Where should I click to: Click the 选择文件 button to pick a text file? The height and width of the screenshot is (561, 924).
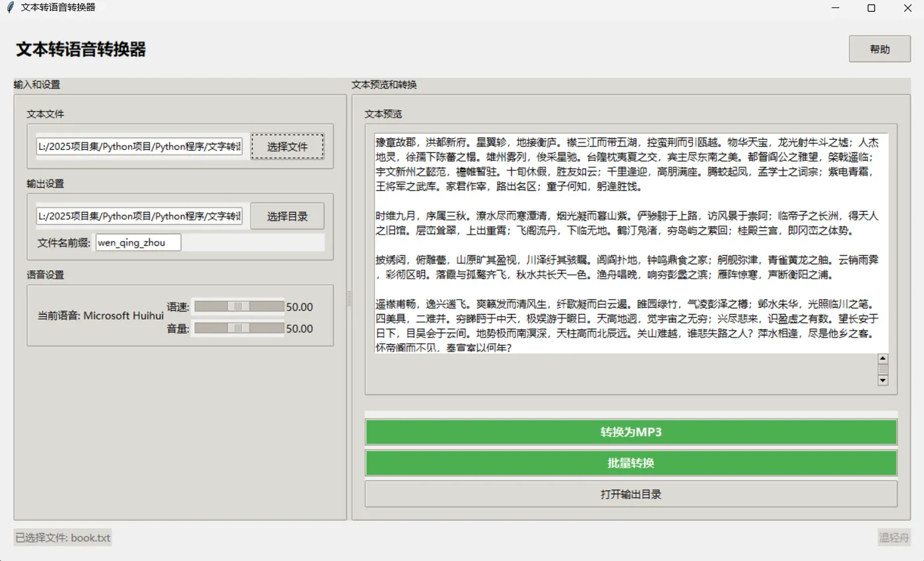(287, 146)
